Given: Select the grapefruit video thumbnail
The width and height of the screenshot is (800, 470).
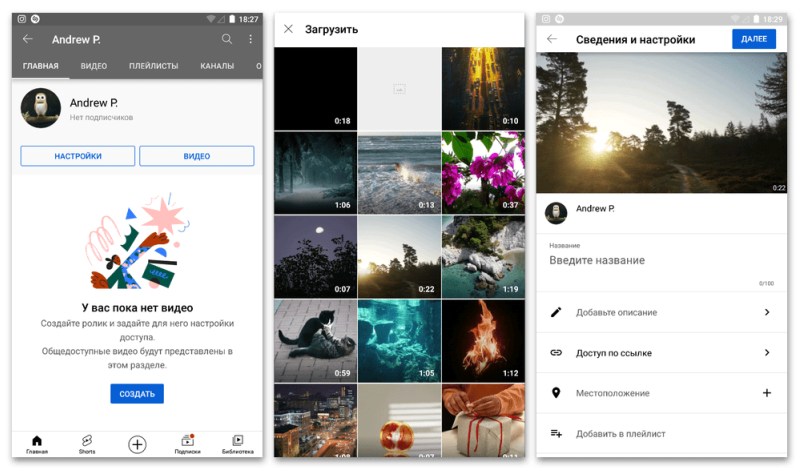Looking at the screenshot, I should point(399,420).
